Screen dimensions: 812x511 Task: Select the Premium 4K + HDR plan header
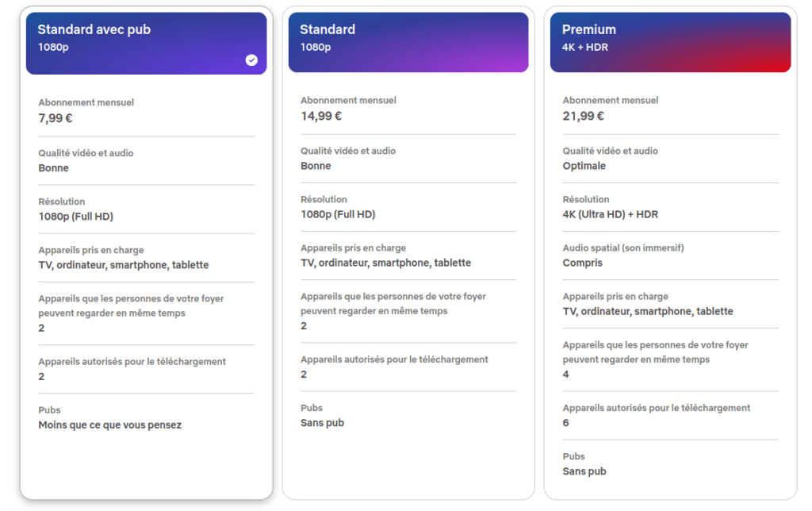click(670, 42)
